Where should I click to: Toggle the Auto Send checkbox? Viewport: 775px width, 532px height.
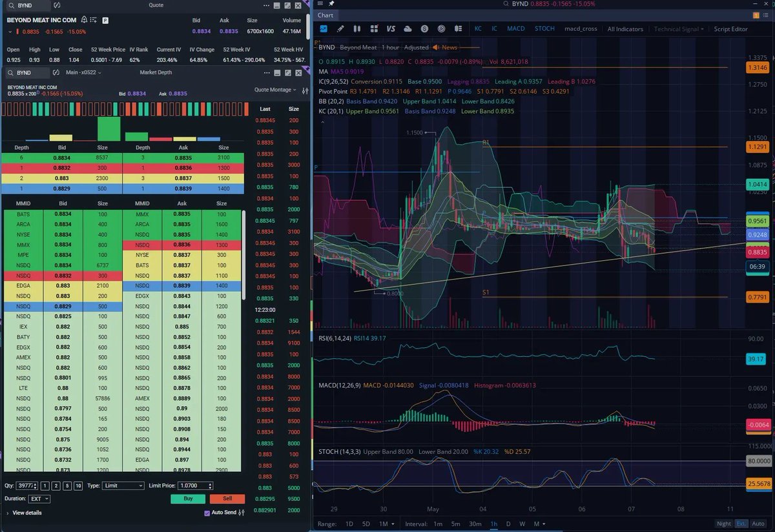pyautogui.click(x=207, y=513)
